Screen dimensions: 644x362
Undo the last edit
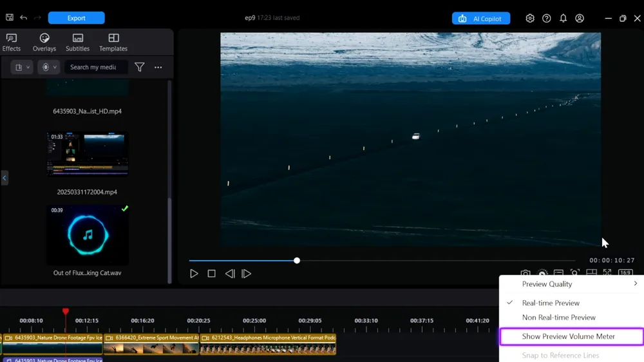click(23, 17)
